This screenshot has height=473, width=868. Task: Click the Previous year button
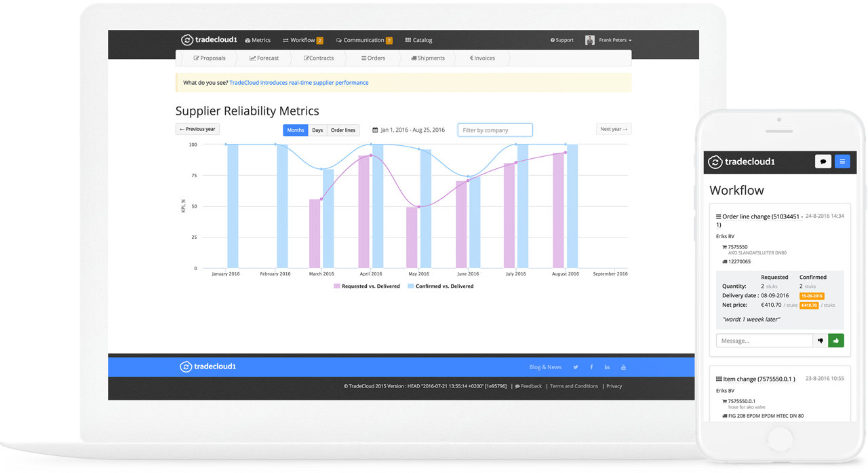[197, 129]
